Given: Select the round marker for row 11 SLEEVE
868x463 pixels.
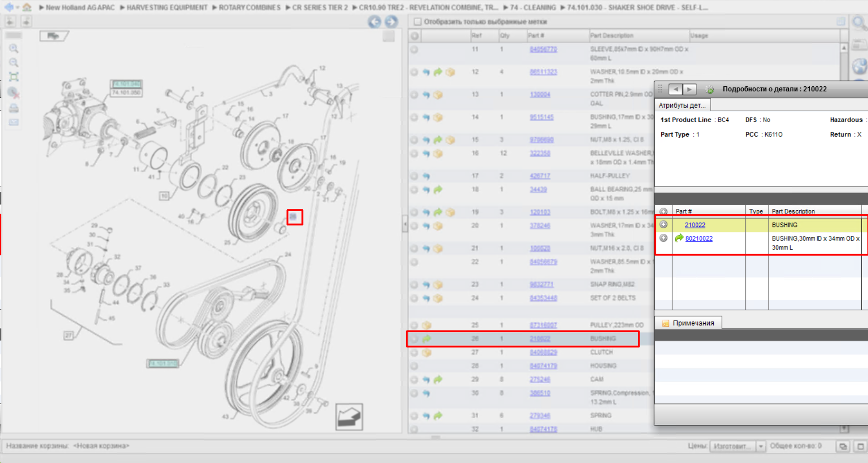Looking at the screenshot, I should 414,49.
